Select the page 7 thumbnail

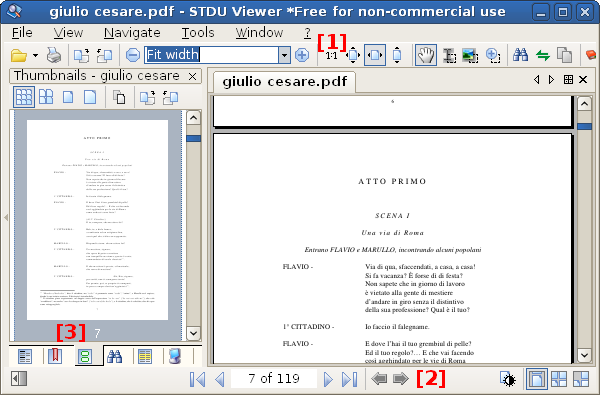click(x=97, y=220)
